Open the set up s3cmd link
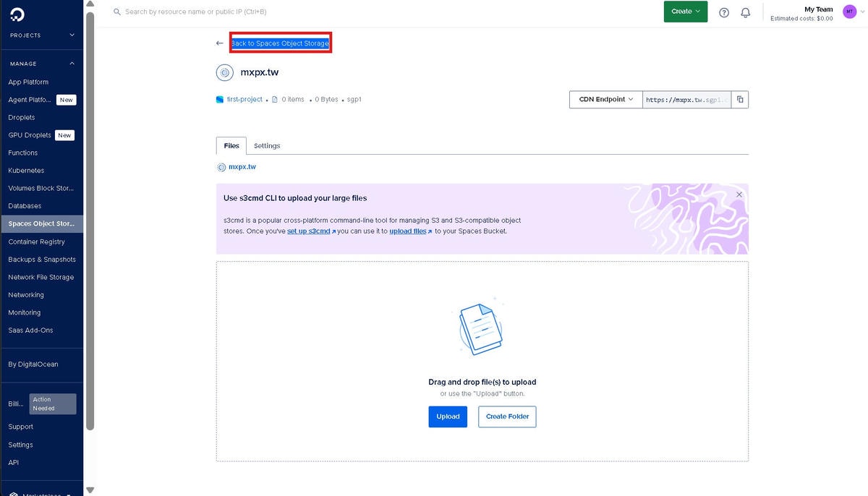868x496 pixels. tap(309, 231)
